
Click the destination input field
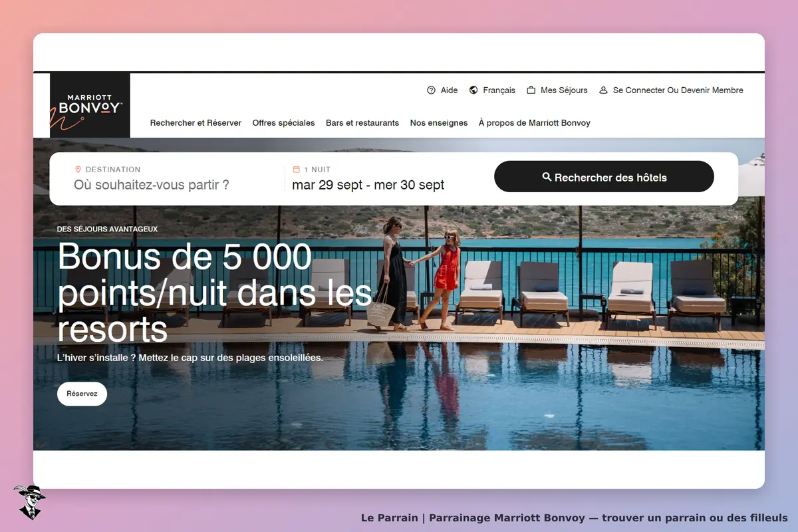[152, 185]
